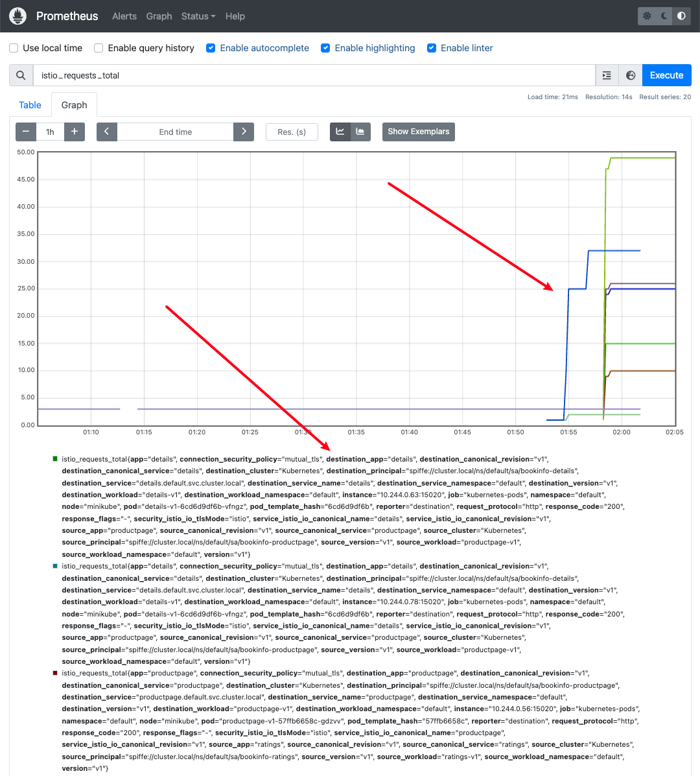Select dark red legend swatch for productpage series
The height and width of the screenshot is (776, 700).
coord(55,673)
